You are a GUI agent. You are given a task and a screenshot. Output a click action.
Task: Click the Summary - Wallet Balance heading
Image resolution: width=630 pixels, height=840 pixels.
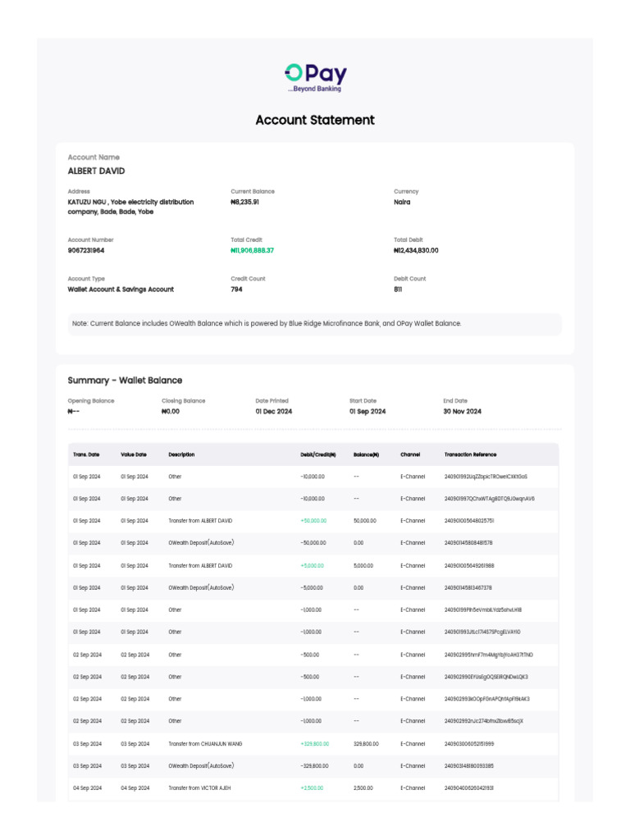tap(125, 381)
